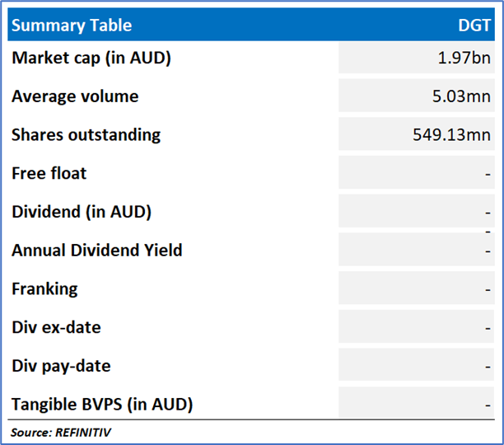Click the Div pay-date label
The width and height of the screenshot is (504, 445).
coord(61,365)
